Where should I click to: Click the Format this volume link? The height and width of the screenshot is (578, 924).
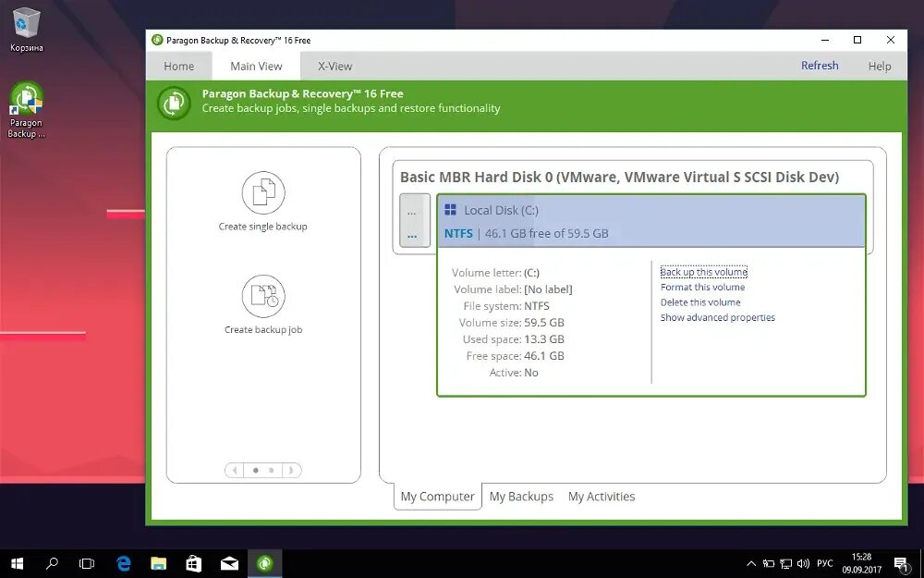point(702,288)
